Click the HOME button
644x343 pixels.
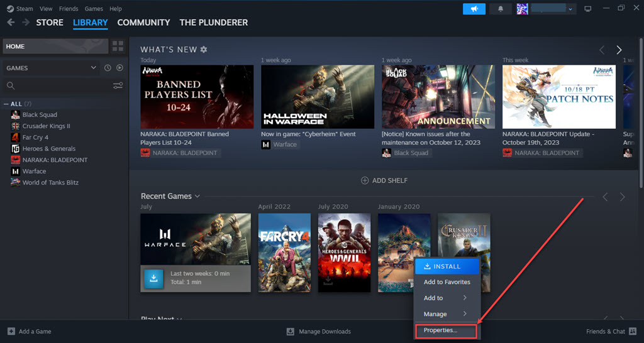click(x=55, y=46)
